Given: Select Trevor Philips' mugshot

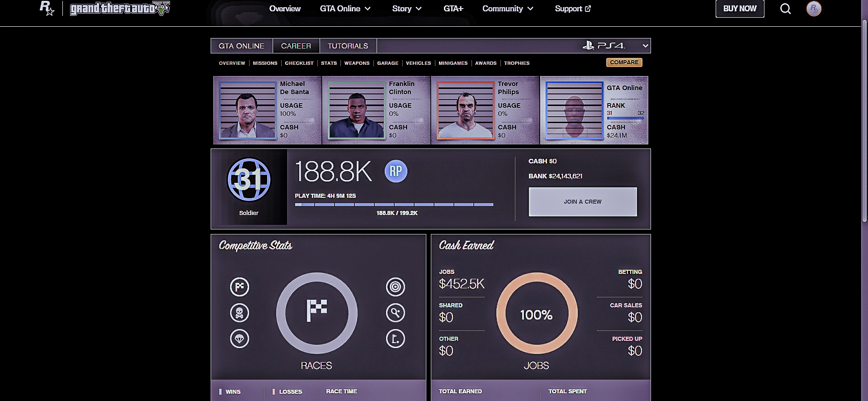Looking at the screenshot, I should point(466,110).
